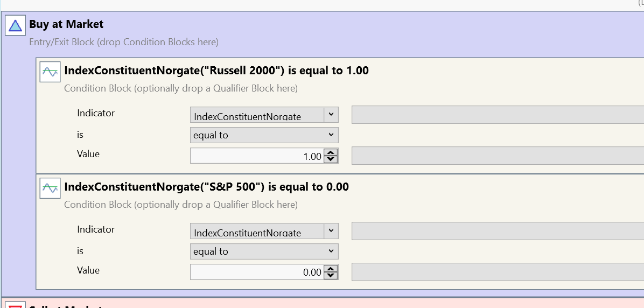Decrease the 0.00 value with down arrow
The image size is (644, 308).
(332, 276)
